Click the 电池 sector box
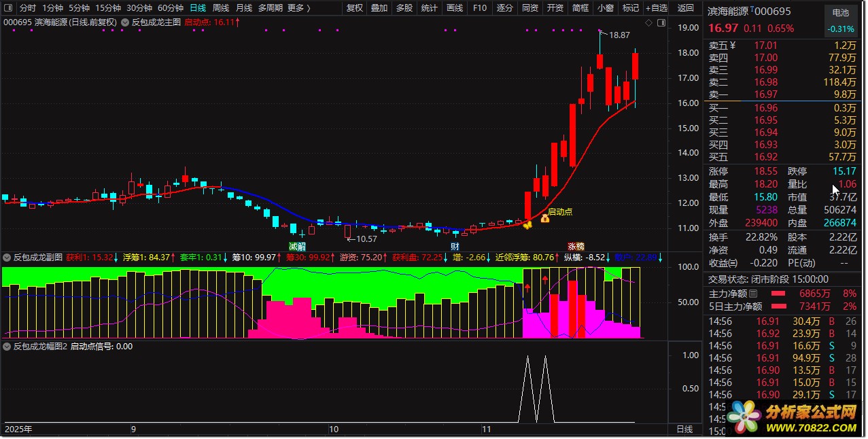 pyautogui.click(x=841, y=20)
